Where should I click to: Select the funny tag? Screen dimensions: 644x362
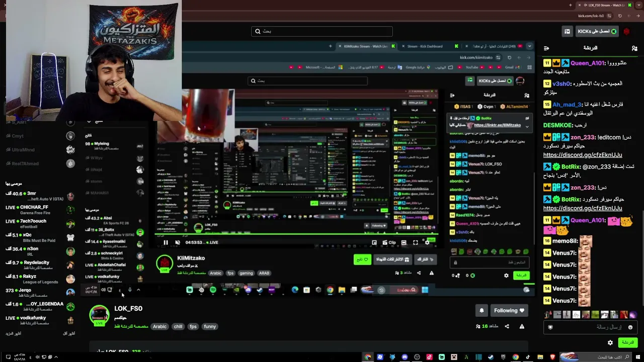210,327
